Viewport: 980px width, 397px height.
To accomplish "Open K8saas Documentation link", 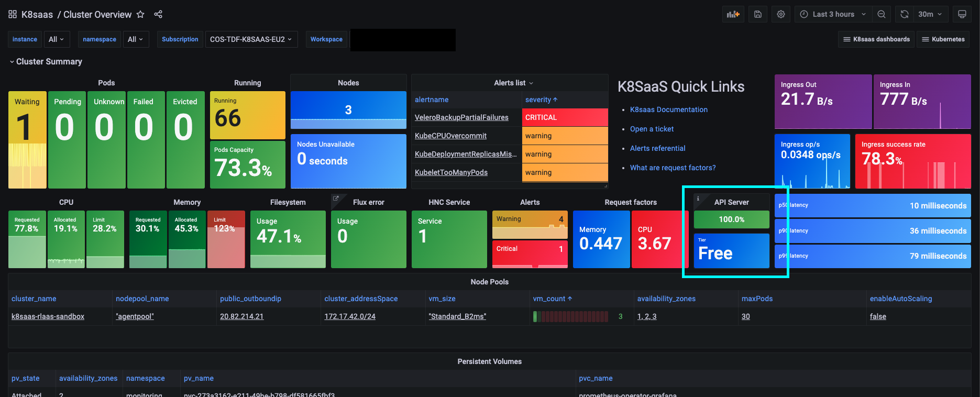I will pyautogui.click(x=668, y=109).
